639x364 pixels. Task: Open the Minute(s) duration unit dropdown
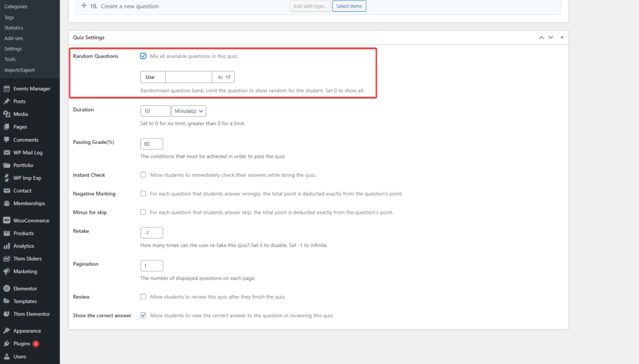(x=189, y=111)
